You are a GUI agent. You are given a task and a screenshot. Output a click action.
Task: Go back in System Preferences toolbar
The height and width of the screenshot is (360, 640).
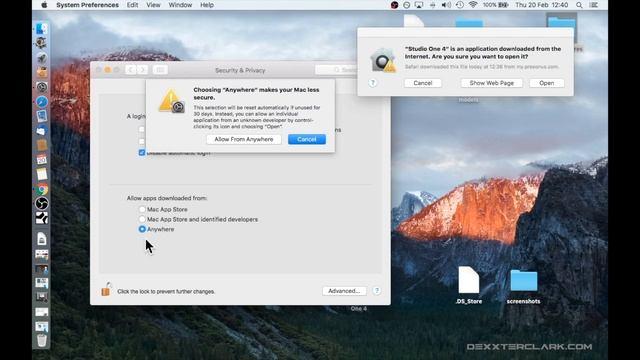point(131,70)
